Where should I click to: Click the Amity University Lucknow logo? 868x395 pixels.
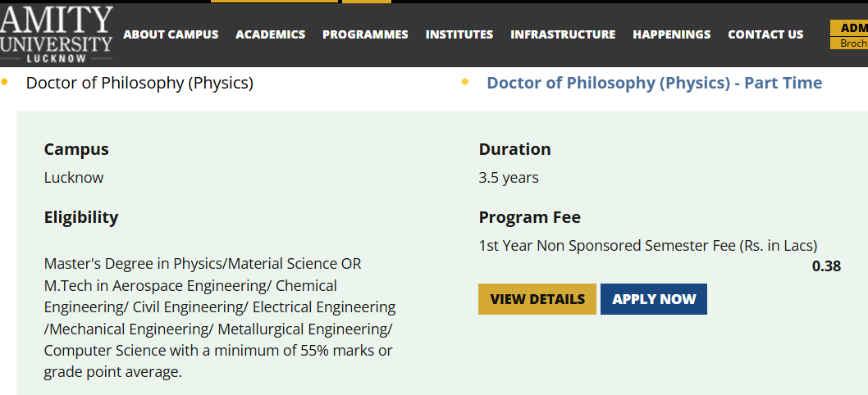point(57,33)
